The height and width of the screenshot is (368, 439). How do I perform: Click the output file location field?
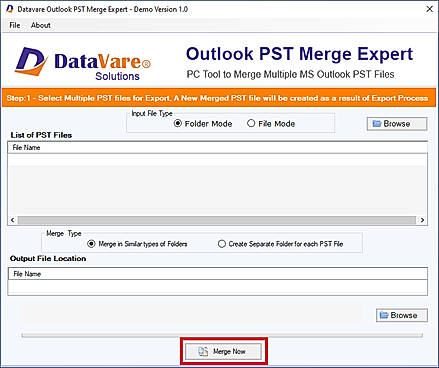[217, 287]
